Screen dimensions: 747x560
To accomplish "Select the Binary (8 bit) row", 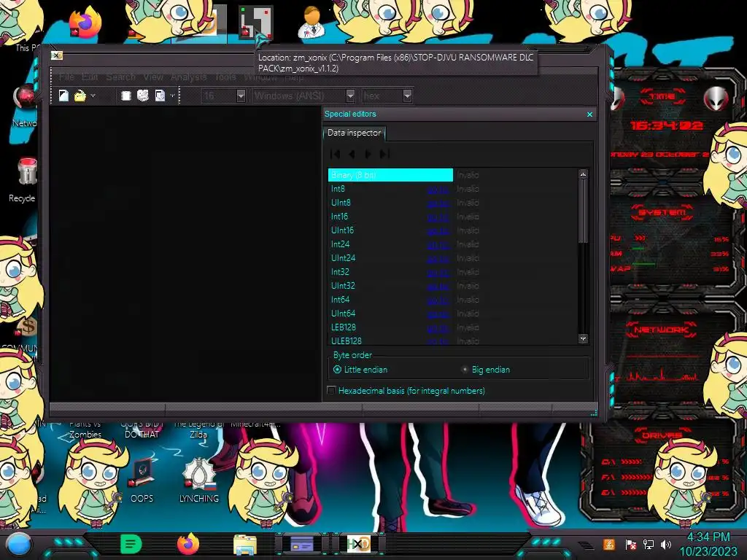I will click(390, 175).
